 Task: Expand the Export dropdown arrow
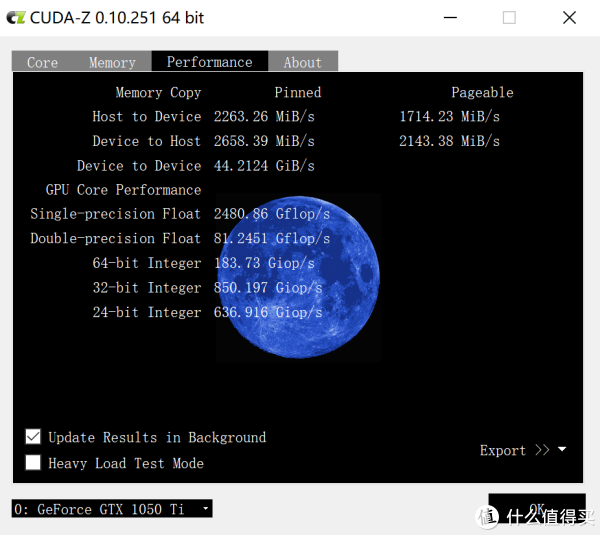point(562,449)
